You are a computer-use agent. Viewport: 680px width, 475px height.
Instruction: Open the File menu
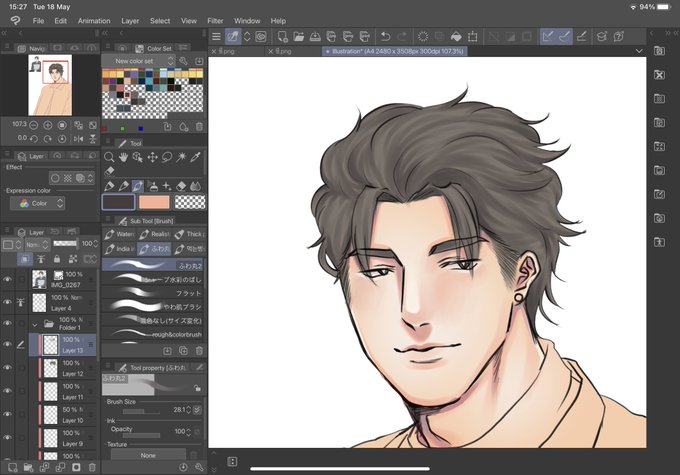point(38,21)
